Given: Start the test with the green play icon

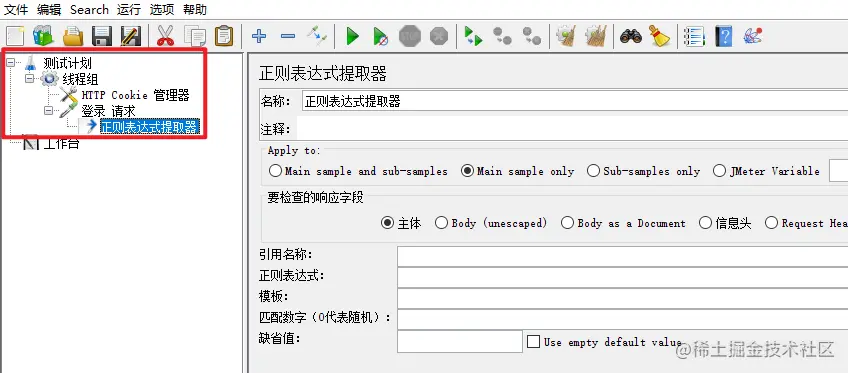Looking at the screenshot, I should pyautogui.click(x=353, y=36).
